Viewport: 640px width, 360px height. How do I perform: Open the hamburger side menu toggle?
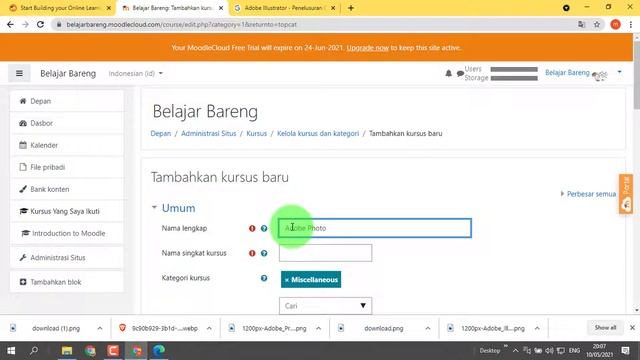coord(19,73)
